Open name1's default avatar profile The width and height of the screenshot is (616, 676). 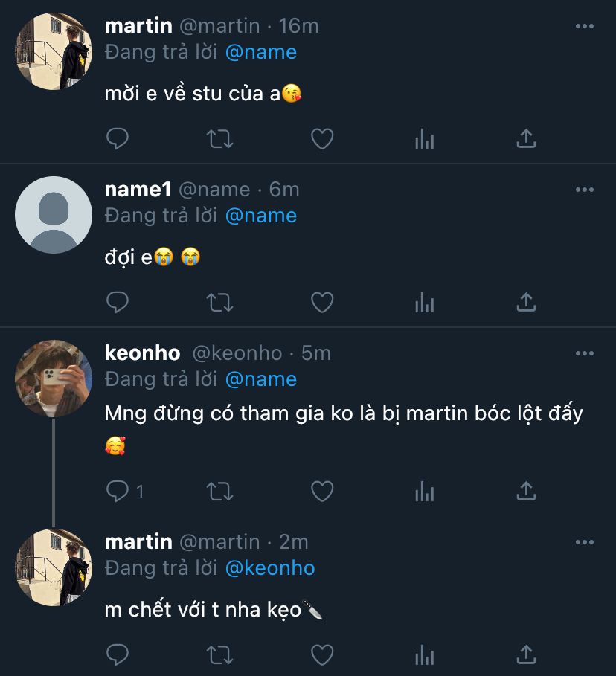pos(53,215)
